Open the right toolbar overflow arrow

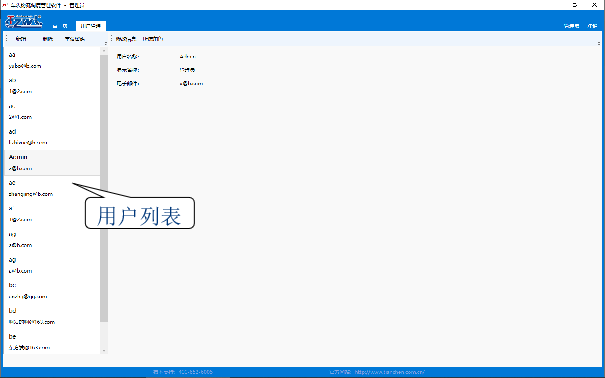tap(599, 43)
